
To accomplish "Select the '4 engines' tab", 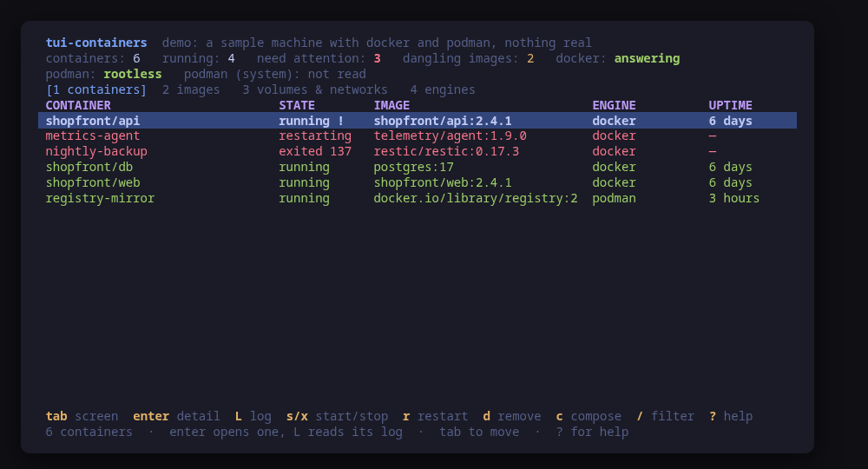I will tap(443, 89).
